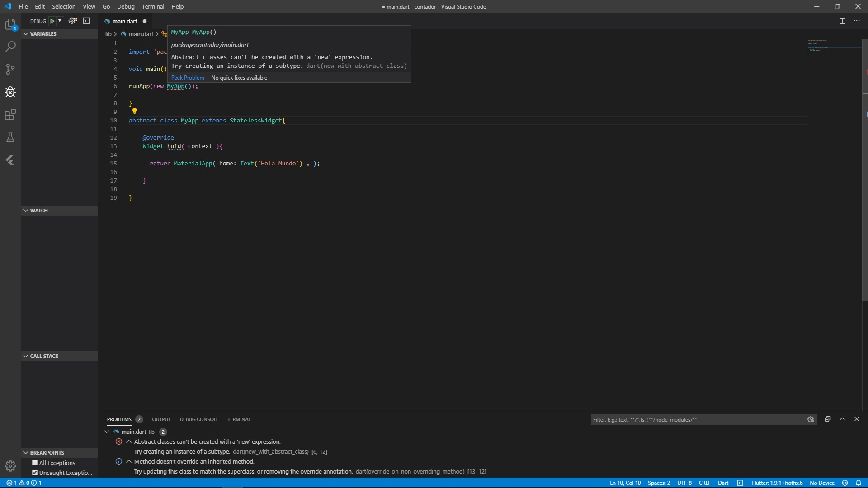Open the View menu
Viewport: 868px width, 488px height.
click(x=89, y=6)
